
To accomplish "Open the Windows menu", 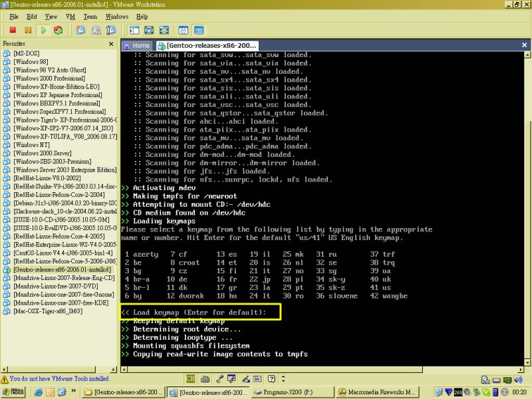I will pyautogui.click(x=117, y=17).
